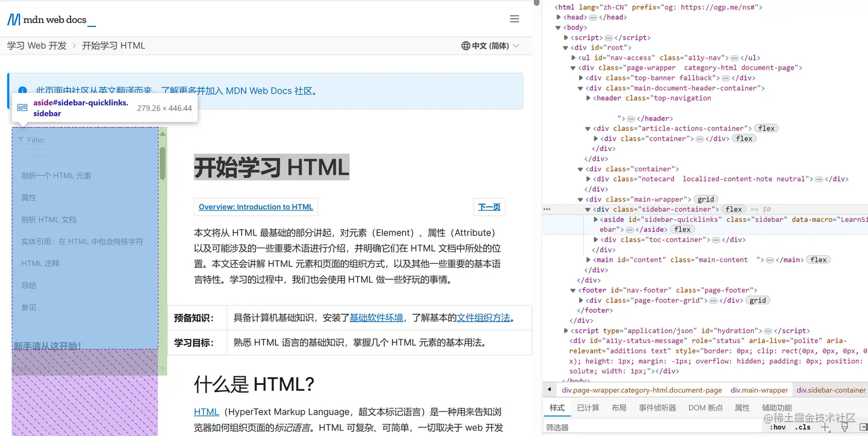
Task: Click the ellipsis before the closing aside tag
Action: (x=630, y=230)
